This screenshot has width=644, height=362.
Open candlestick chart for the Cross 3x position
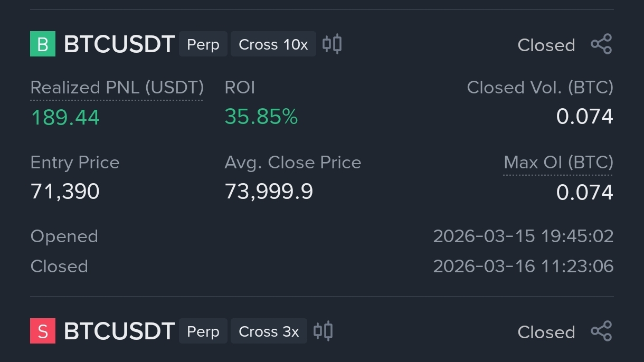coord(323,331)
